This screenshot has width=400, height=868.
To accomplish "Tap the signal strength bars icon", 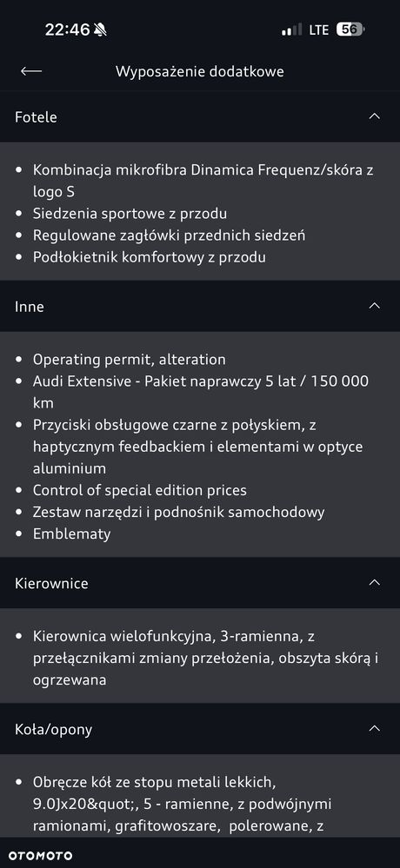I will click(x=291, y=30).
